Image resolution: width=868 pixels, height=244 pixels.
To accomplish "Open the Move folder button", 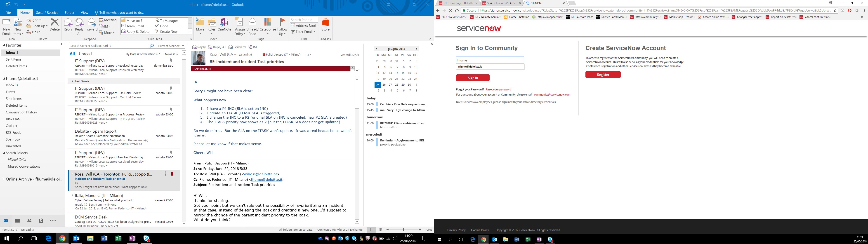I will pyautogui.click(x=200, y=27).
